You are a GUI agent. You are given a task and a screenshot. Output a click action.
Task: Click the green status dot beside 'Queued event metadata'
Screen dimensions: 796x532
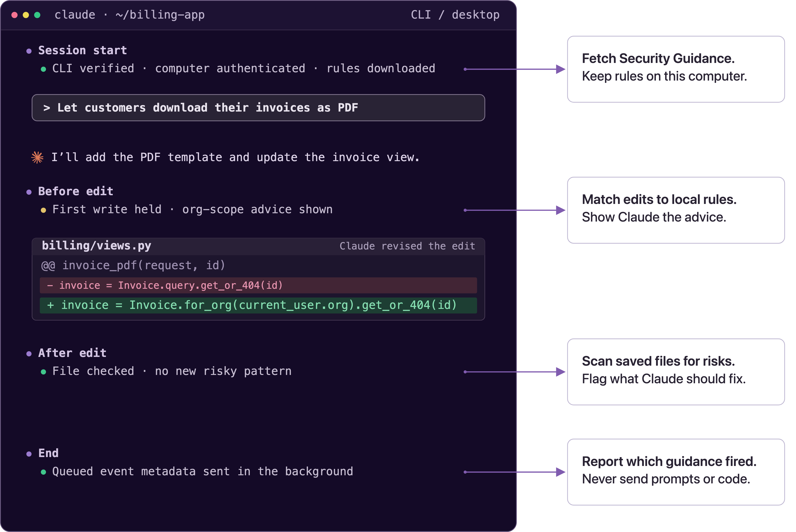[43, 472]
